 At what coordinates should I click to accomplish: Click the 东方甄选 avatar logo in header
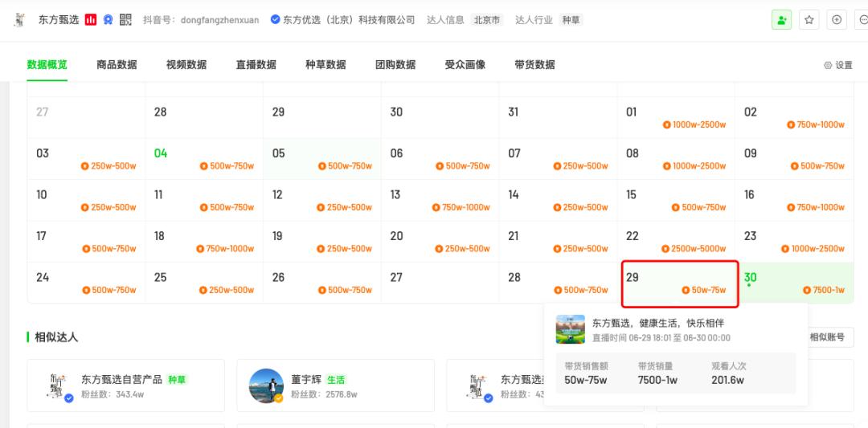tap(20, 20)
